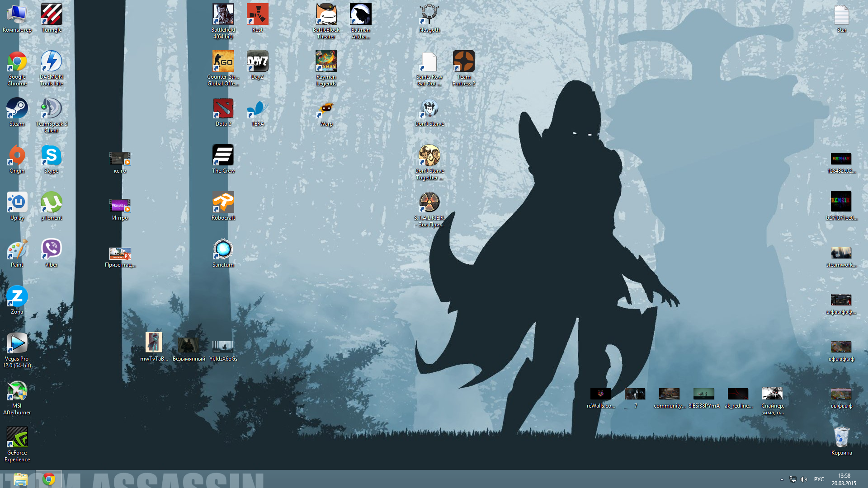
Task: Launch DAEMON Tools Lite
Action: 52,68
